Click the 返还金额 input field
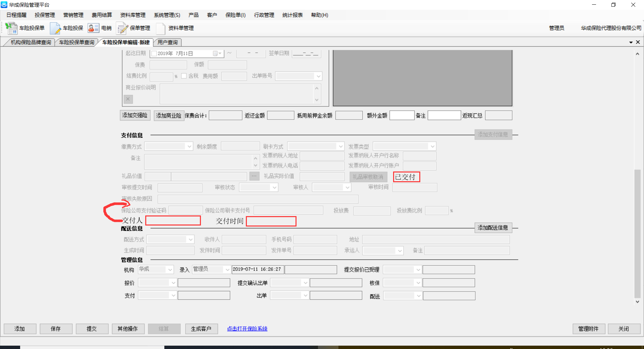Viewport: 644px width, 349px height. pos(281,115)
